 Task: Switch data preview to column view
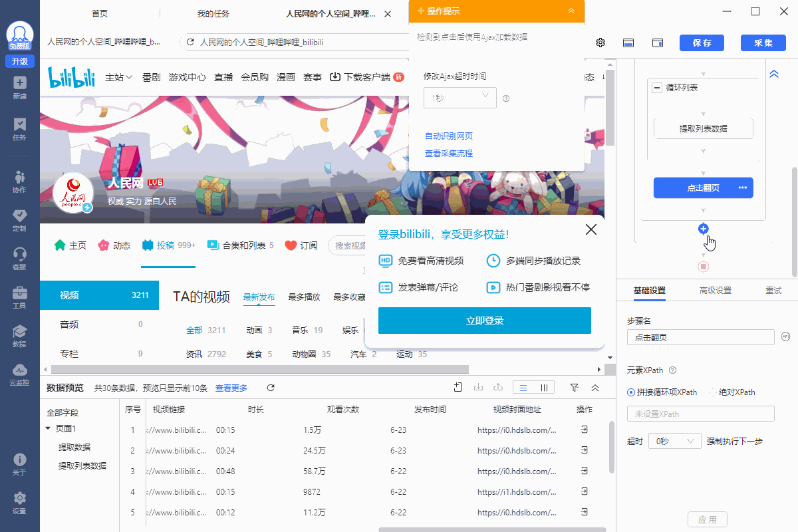(544, 388)
